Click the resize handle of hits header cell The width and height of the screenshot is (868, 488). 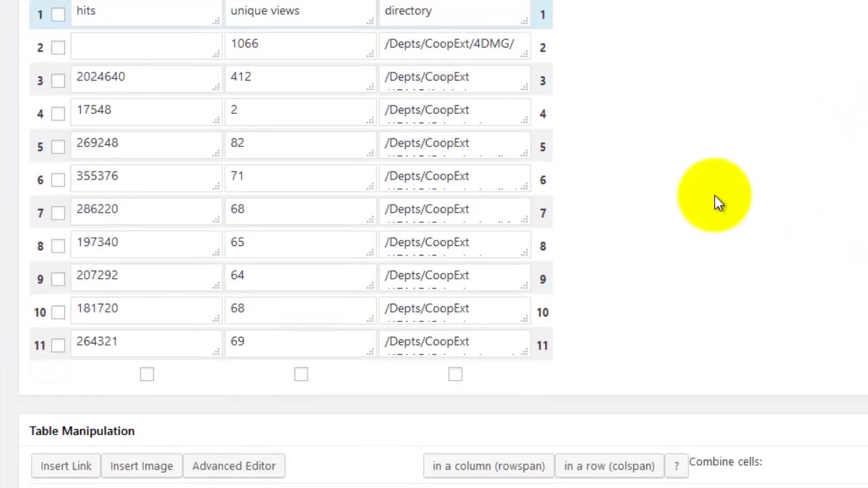(x=216, y=21)
